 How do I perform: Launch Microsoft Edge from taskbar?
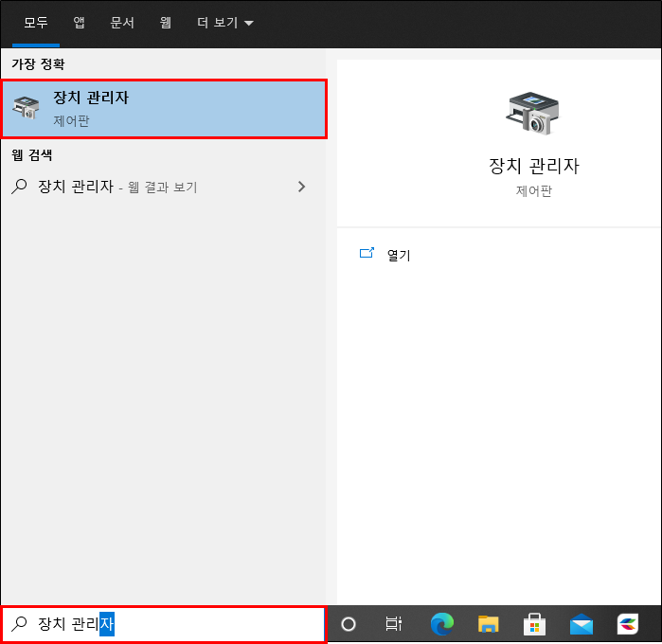coord(441,624)
